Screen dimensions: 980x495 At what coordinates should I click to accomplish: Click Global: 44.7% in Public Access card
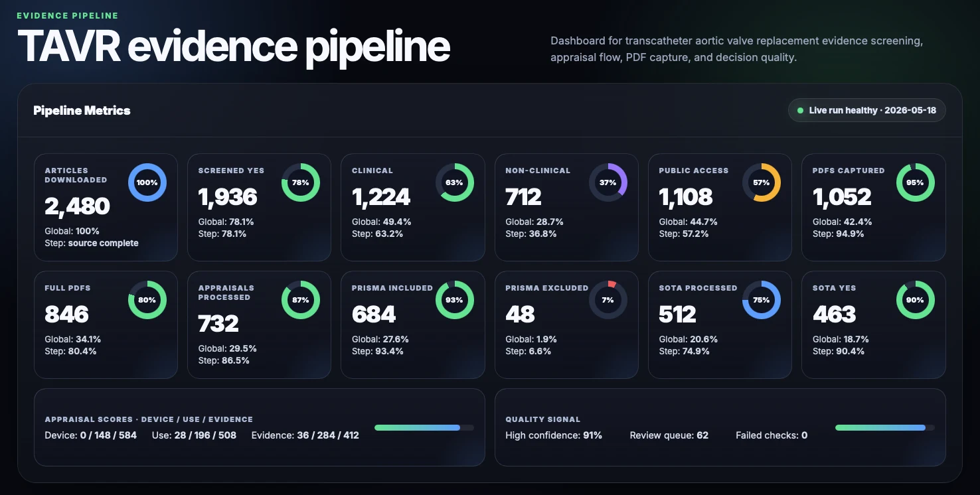689,222
